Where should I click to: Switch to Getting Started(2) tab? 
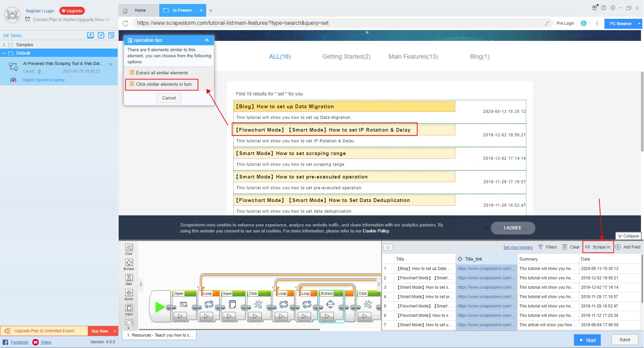click(x=346, y=57)
